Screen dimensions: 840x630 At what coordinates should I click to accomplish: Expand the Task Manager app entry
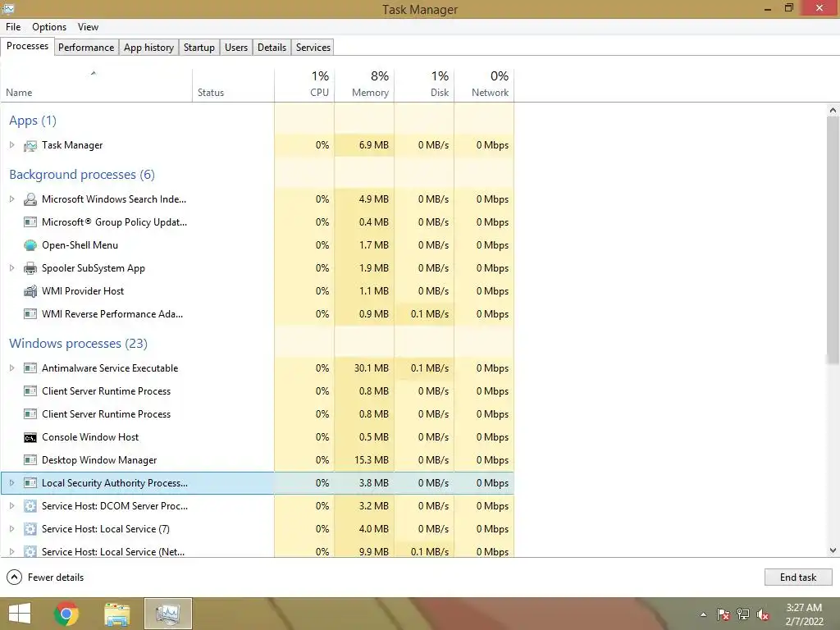point(11,145)
